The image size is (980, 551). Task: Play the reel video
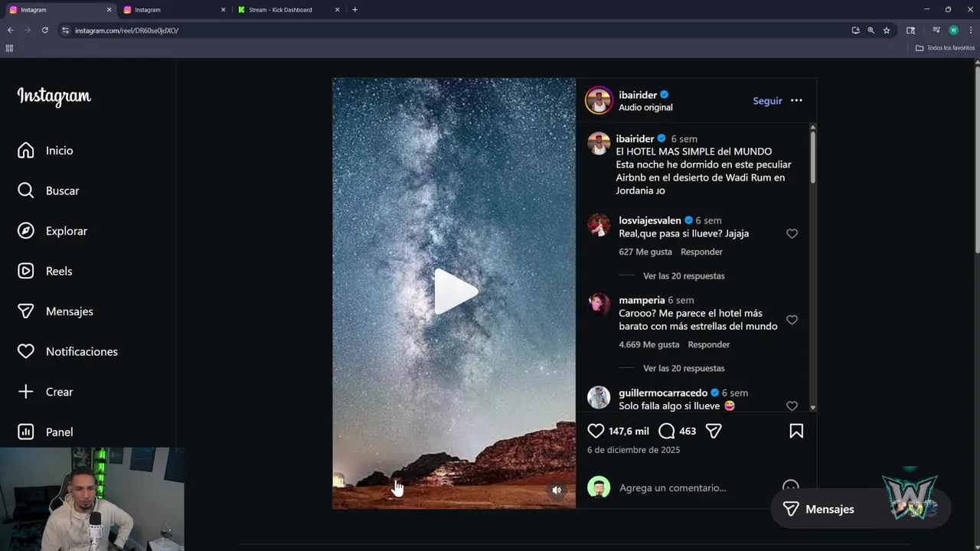tap(455, 292)
